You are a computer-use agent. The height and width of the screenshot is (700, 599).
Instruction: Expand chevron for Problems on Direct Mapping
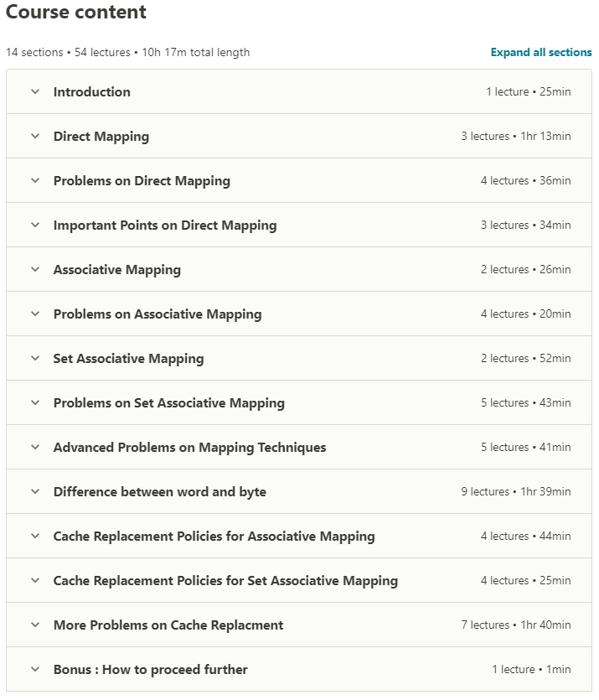pyautogui.click(x=35, y=180)
